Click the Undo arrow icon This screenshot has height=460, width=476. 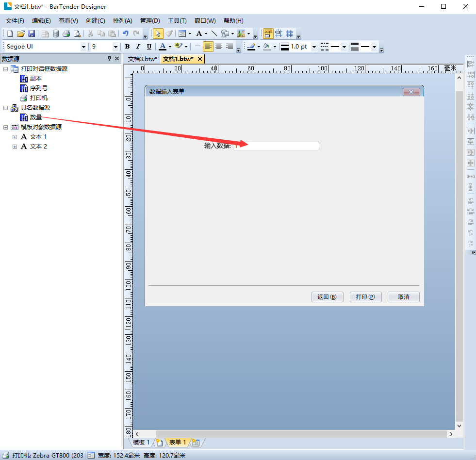point(125,33)
